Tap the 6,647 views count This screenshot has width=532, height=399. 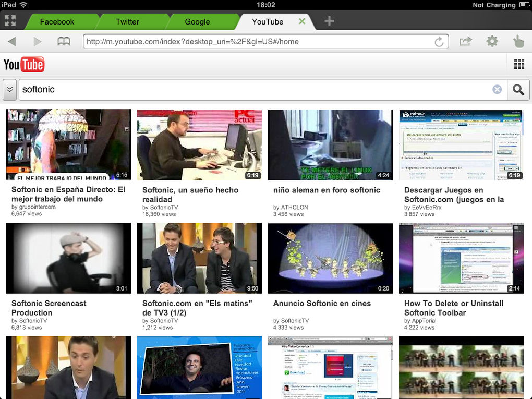click(x=27, y=214)
